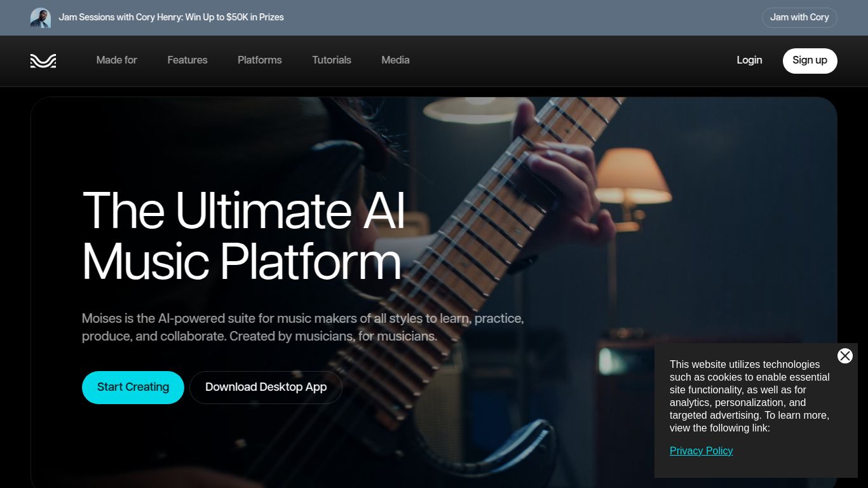The width and height of the screenshot is (868, 488).
Task: Expand the Made for menu
Action: [x=116, y=60]
